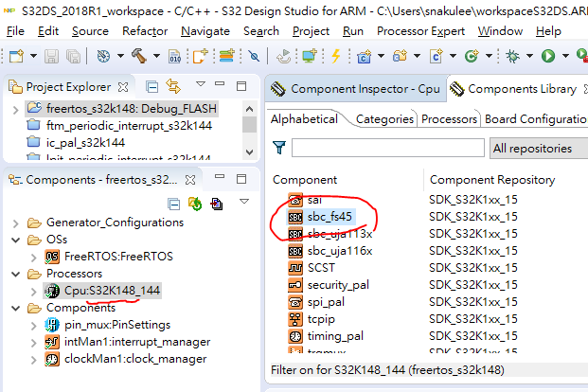Open the Component Inspector - Cpu tab
The height and width of the screenshot is (392, 588).
(x=355, y=89)
